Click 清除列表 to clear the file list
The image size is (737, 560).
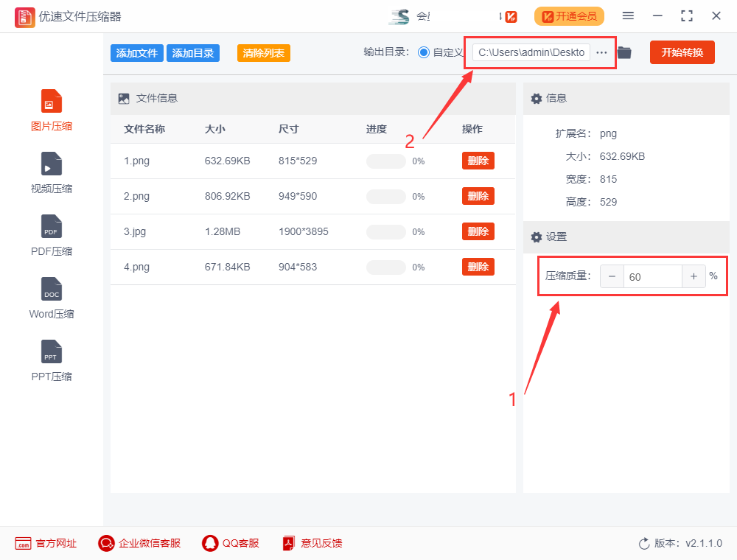pos(263,52)
